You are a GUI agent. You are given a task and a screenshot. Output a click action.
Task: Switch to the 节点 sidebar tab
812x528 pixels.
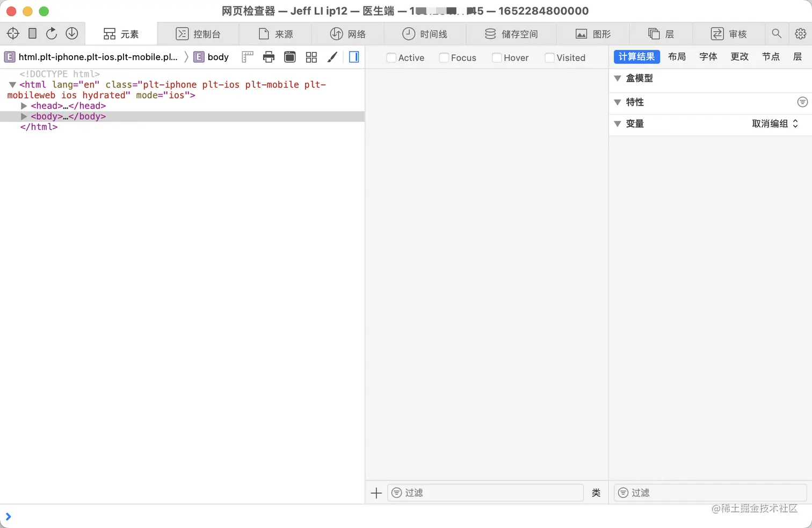(x=771, y=56)
